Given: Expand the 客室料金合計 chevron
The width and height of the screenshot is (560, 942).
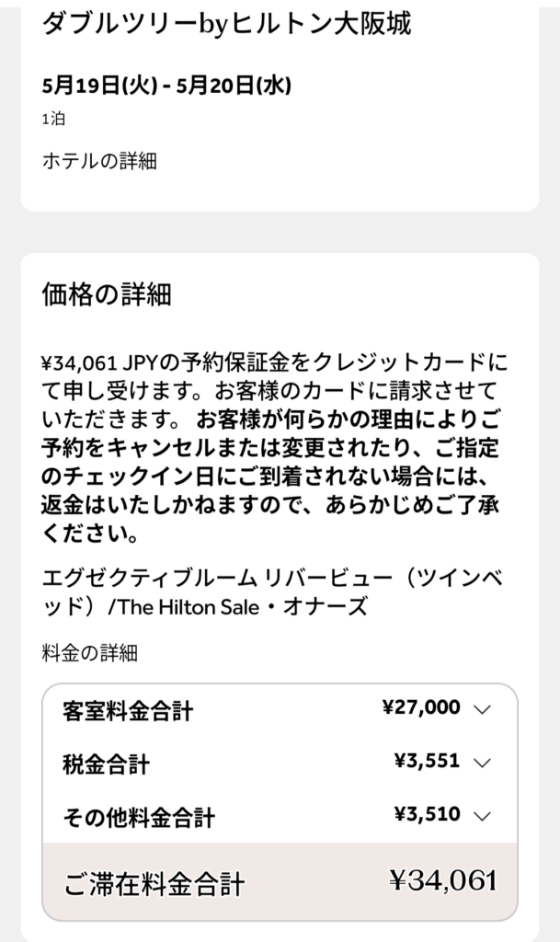Looking at the screenshot, I should coord(482,709).
